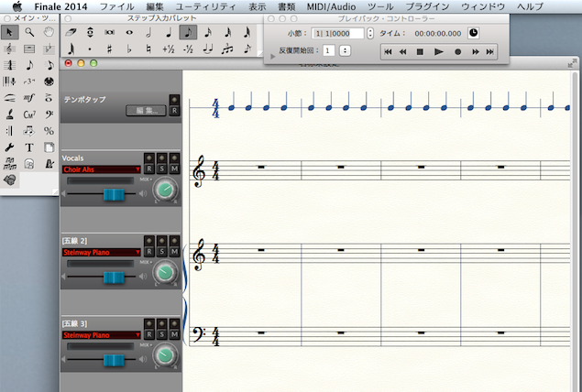Pick the eraser in step entry palette

coord(71,33)
